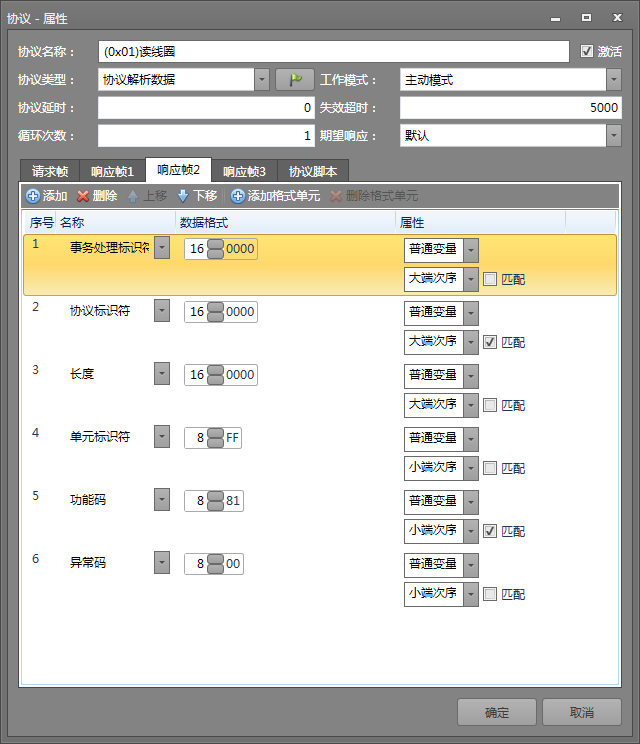Open 小端次序 dropdown in row 异常码
640x744 pixels.
point(471,594)
